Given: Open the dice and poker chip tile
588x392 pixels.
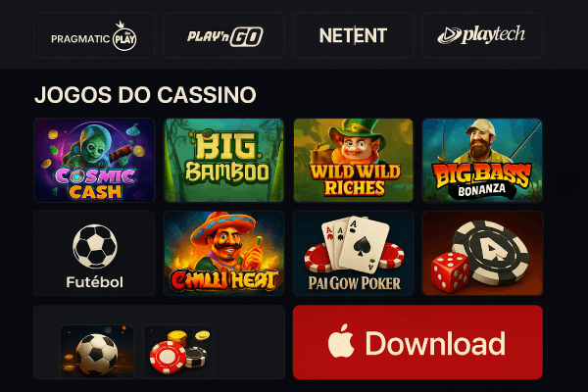Looking at the screenshot, I should pos(482,253).
